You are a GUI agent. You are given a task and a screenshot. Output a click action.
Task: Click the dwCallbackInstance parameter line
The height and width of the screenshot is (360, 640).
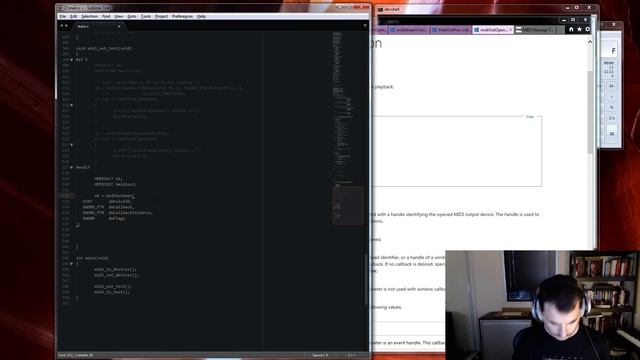(118, 213)
